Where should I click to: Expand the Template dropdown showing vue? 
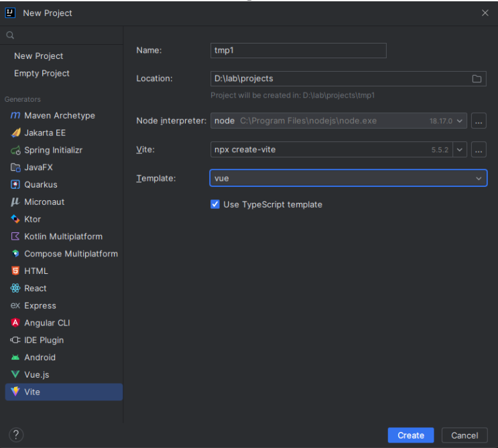349,178
